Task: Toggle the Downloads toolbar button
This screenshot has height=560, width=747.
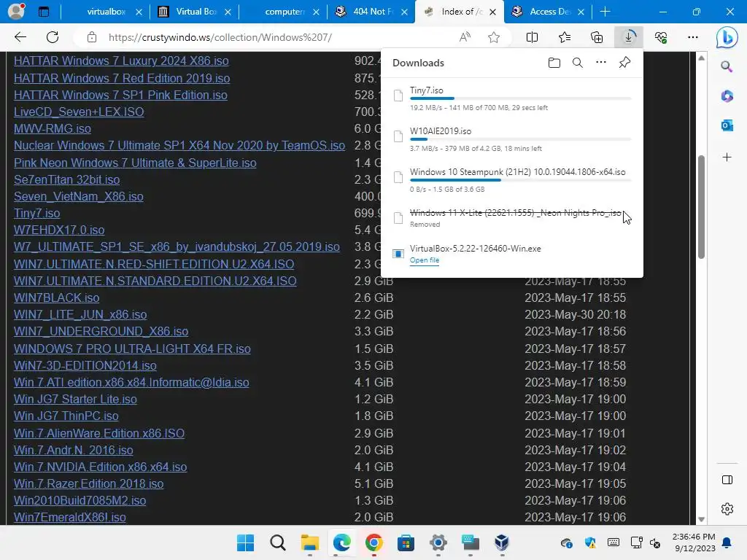Action: point(628,37)
